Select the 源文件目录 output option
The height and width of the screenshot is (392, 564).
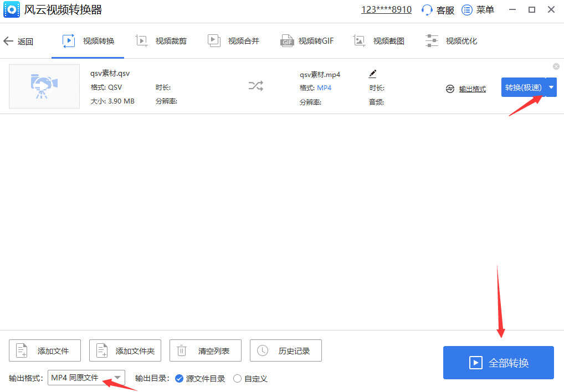tap(200, 378)
